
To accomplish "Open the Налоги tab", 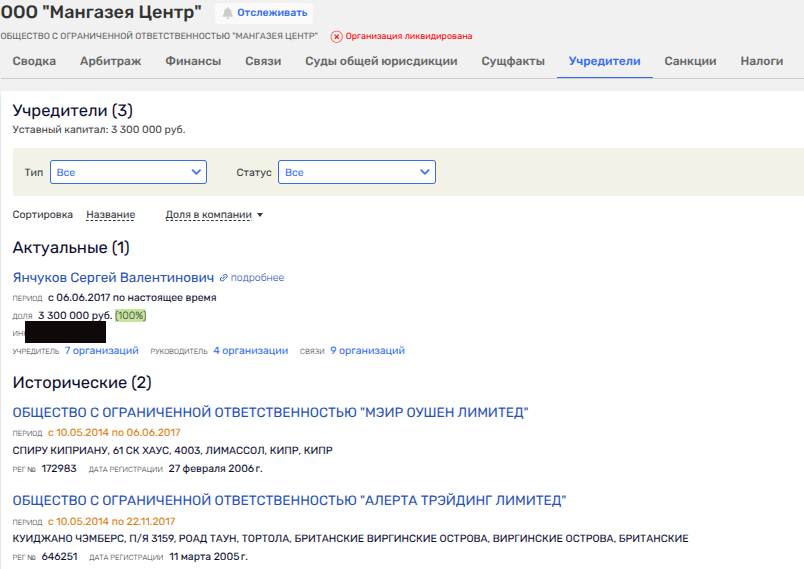I will click(762, 62).
